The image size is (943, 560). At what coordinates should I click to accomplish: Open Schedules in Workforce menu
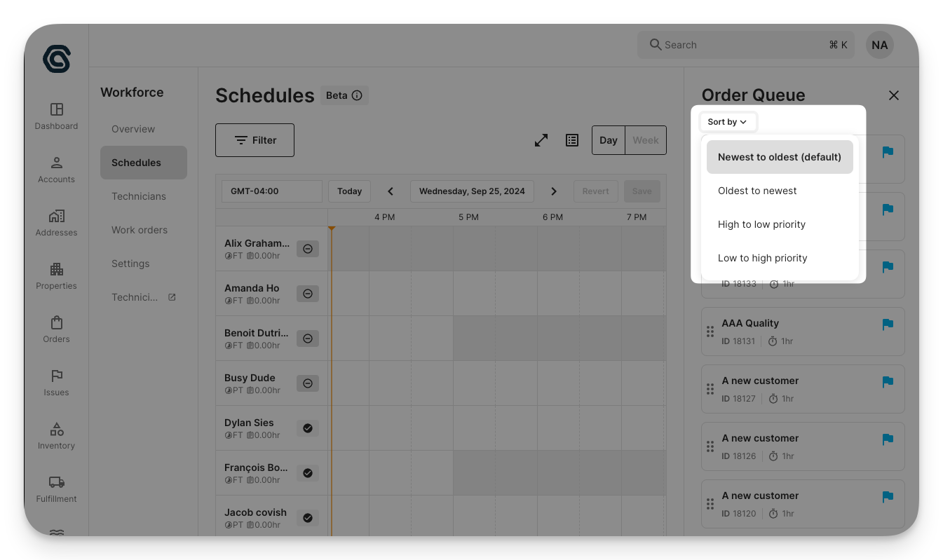(x=144, y=163)
